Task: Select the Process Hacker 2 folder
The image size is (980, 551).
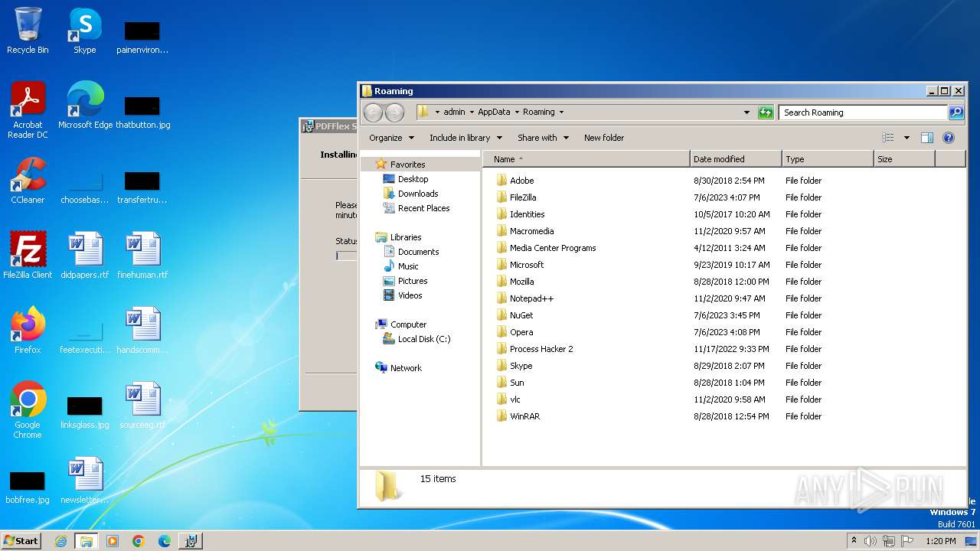Action: pyautogui.click(x=541, y=349)
